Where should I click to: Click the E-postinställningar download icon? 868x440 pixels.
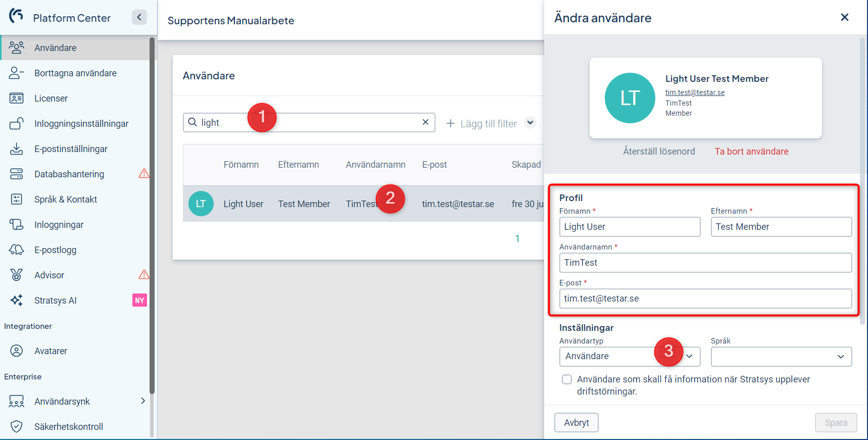17,149
